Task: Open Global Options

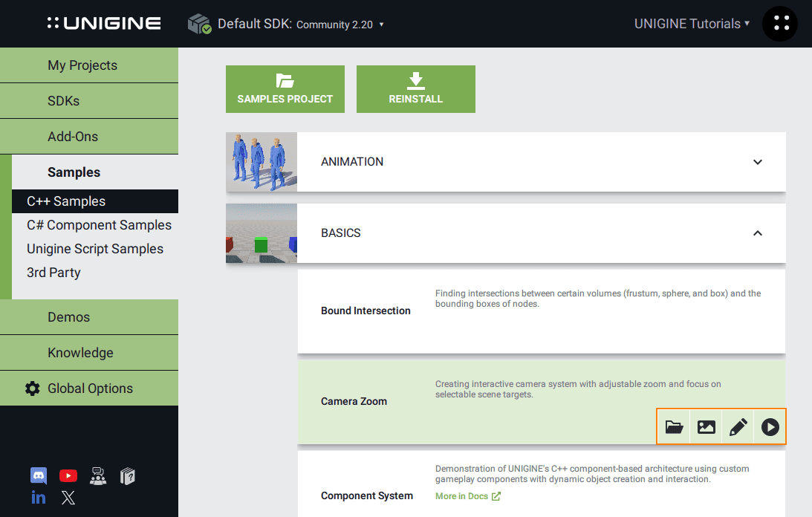Action: pos(89,388)
